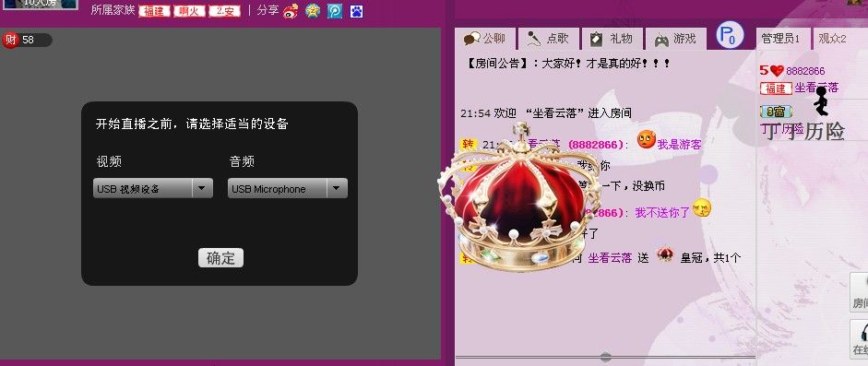
Task: Click the 8富 wealth level badge
Action: coord(776,112)
